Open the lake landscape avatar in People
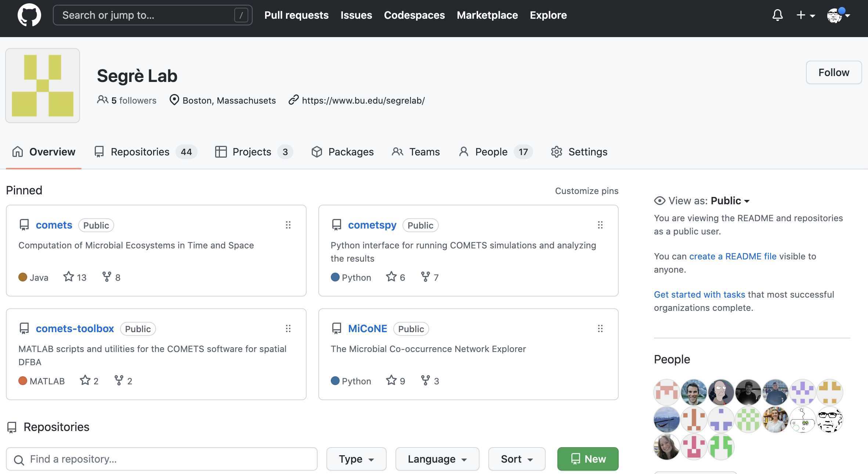868x474 pixels. [666, 419]
